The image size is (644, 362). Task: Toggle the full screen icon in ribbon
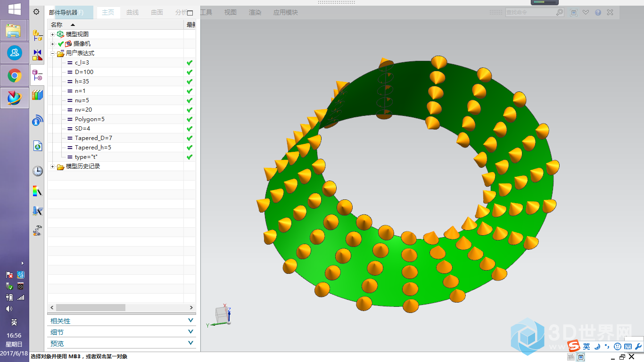pyautogui.click(x=574, y=13)
